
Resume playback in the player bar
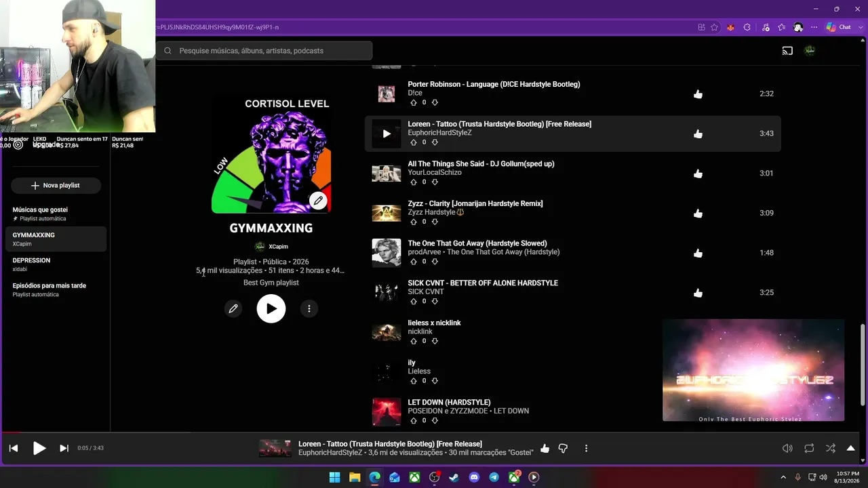(x=39, y=448)
